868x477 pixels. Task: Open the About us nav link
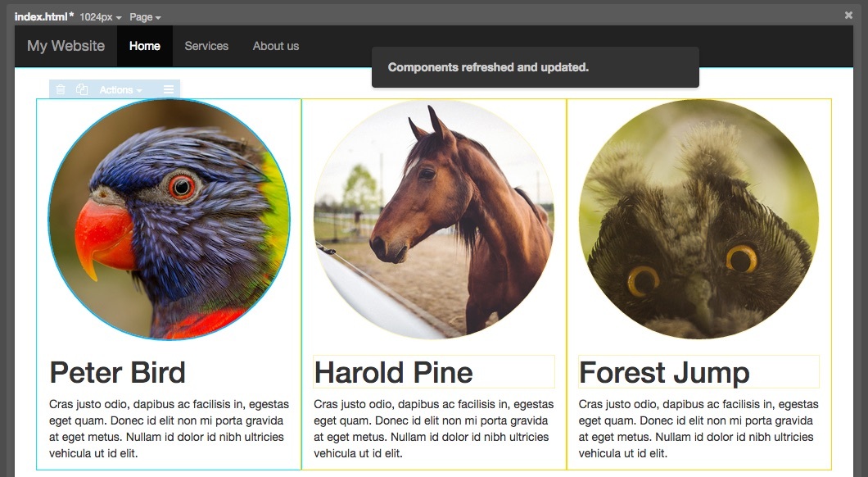[276, 46]
